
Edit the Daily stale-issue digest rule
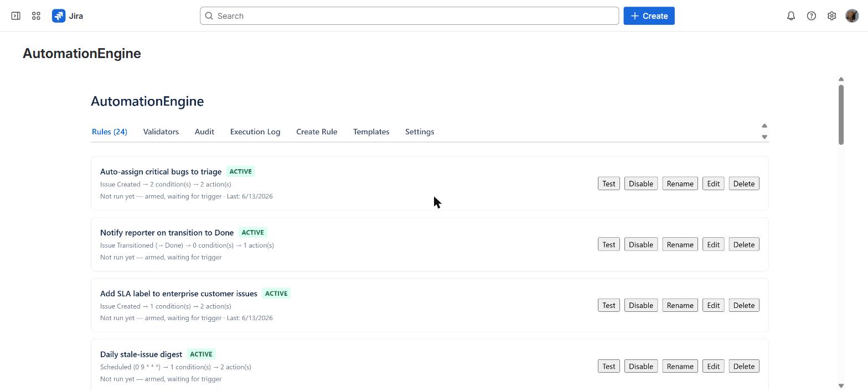coord(713,366)
